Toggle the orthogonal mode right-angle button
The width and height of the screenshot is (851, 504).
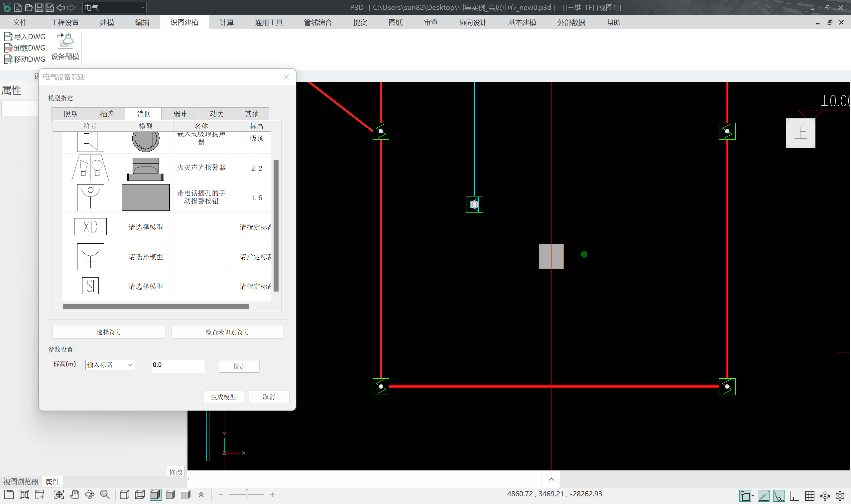pos(794,496)
